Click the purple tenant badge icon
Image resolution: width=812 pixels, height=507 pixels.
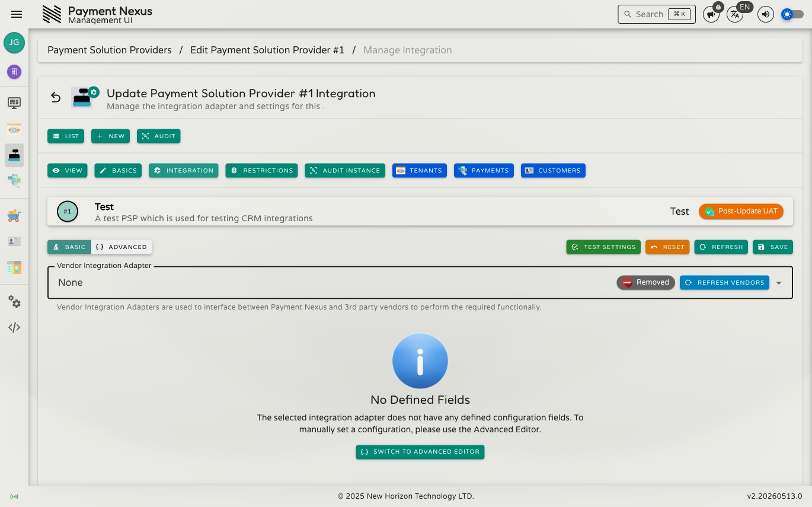[x=14, y=72]
